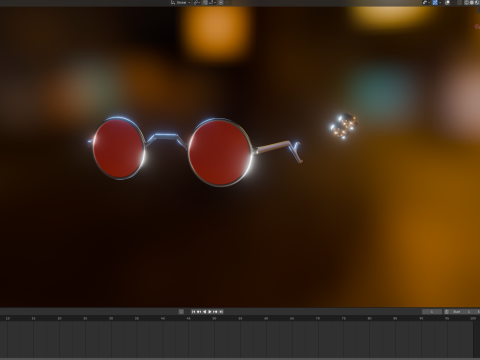Screen dimensions: 480x360
Task: Click the Start frame field
Action: (462, 312)
